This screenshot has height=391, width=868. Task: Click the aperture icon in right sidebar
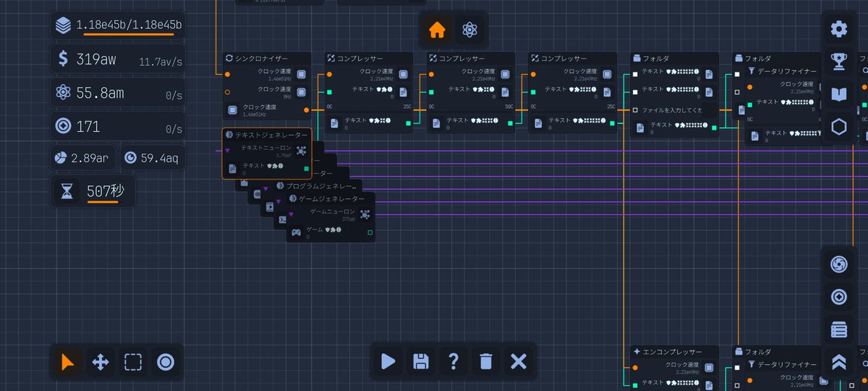[839, 264]
